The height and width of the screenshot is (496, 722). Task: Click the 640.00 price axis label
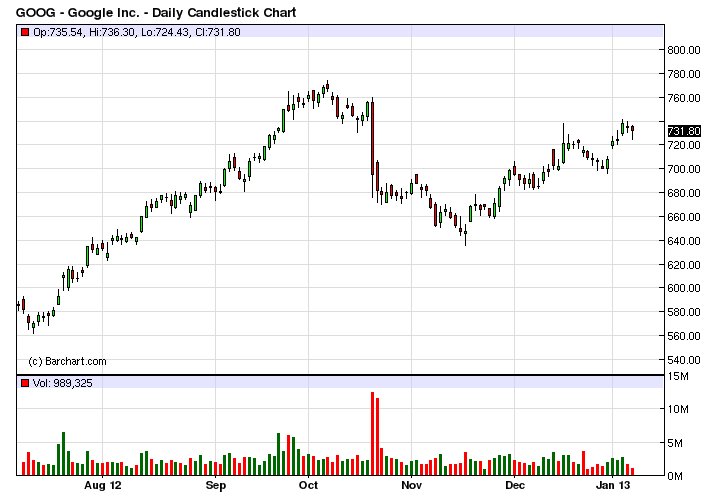click(684, 241)
